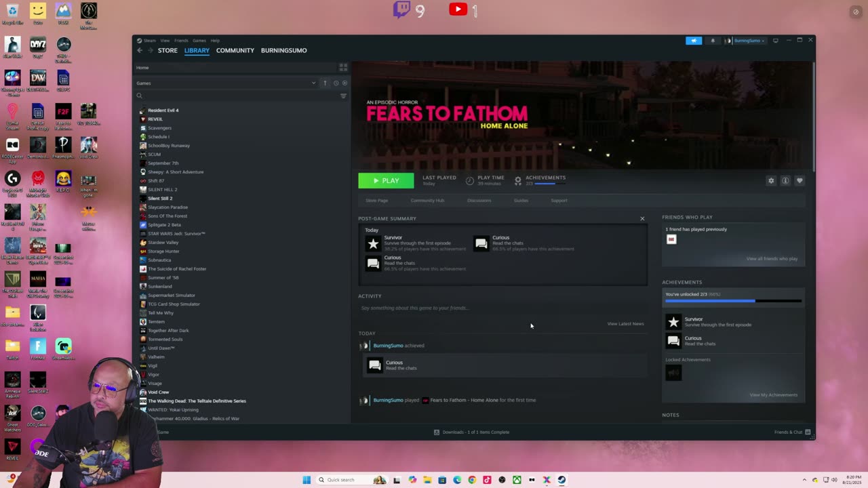Open BurningSumo account dropdown
This screenshot has height=488, width=868.
point(745,41)
